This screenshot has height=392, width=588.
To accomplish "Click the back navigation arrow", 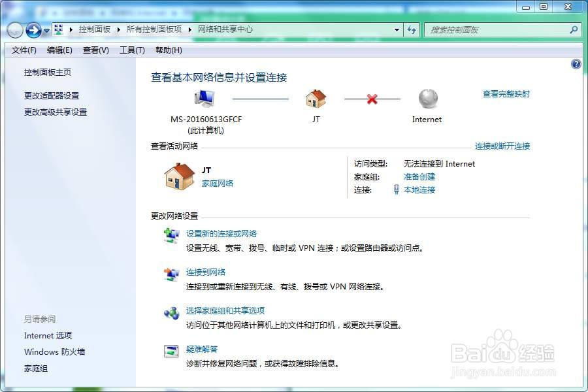I will tap(14, 30).
